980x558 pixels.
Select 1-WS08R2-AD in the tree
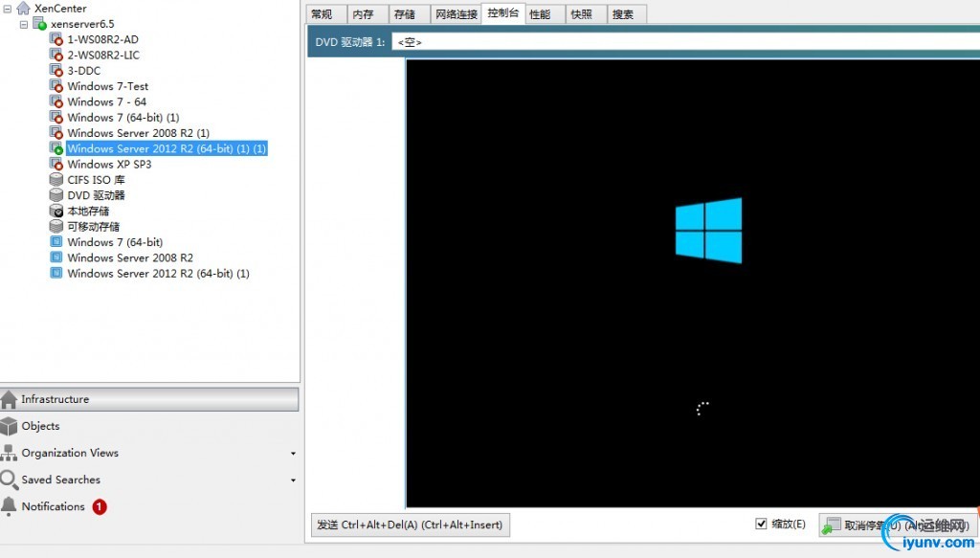(103, 39)
